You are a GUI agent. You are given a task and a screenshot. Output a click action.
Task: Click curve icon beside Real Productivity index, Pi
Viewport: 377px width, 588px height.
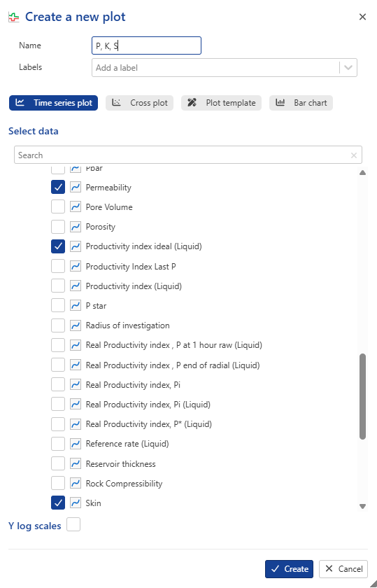tap(76, 384)
